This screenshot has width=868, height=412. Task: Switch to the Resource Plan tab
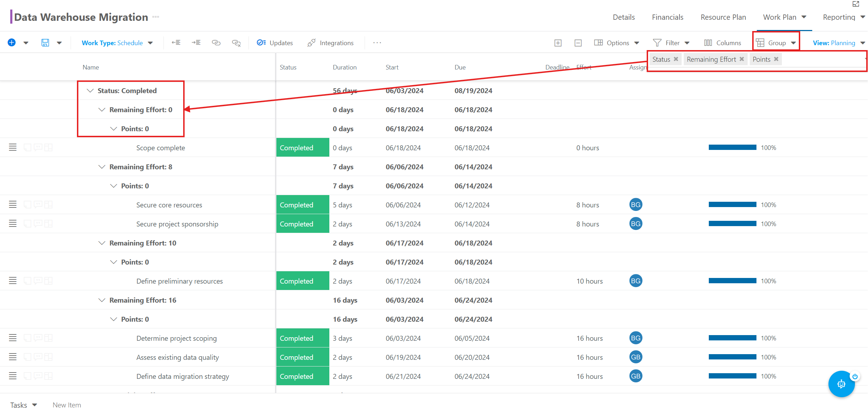(723, 17)
